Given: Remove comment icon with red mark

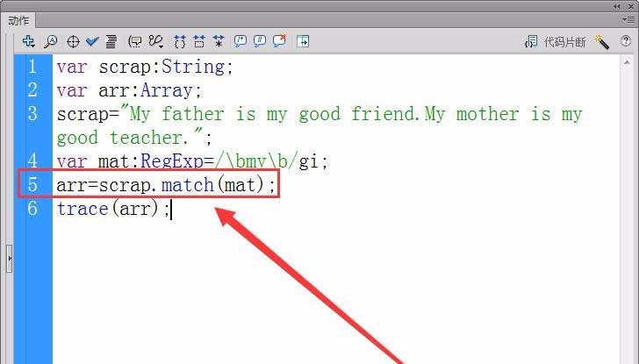Looking at the screenshot, I should tap(279, 40).
